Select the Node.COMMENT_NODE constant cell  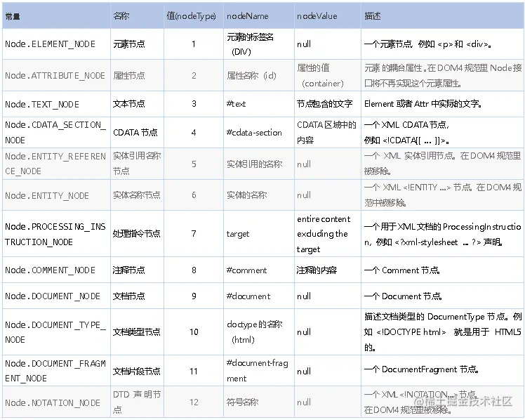56,270
